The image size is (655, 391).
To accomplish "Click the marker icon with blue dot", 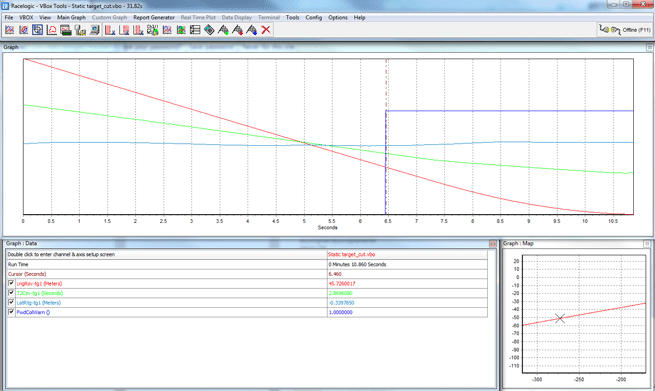I will (x=251, y=30).
